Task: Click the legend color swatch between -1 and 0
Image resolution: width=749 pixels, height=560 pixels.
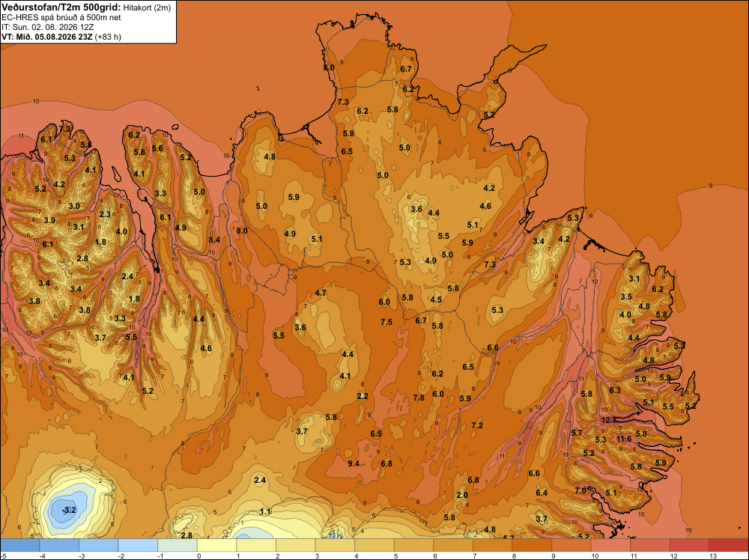Action: 178,545
